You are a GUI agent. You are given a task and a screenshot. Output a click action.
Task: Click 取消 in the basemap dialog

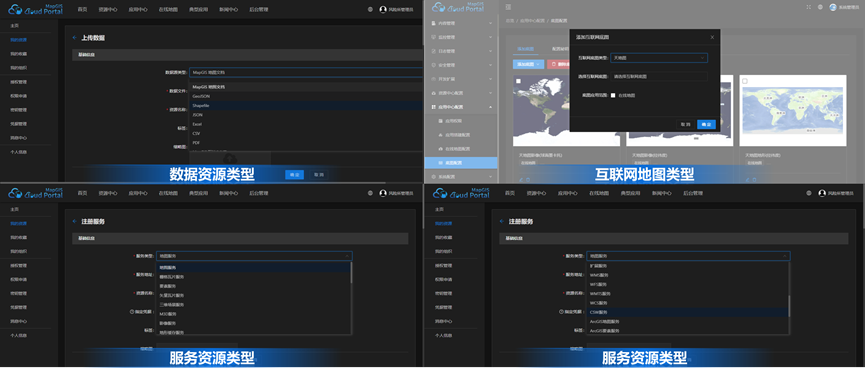click(x=685, y=125)
